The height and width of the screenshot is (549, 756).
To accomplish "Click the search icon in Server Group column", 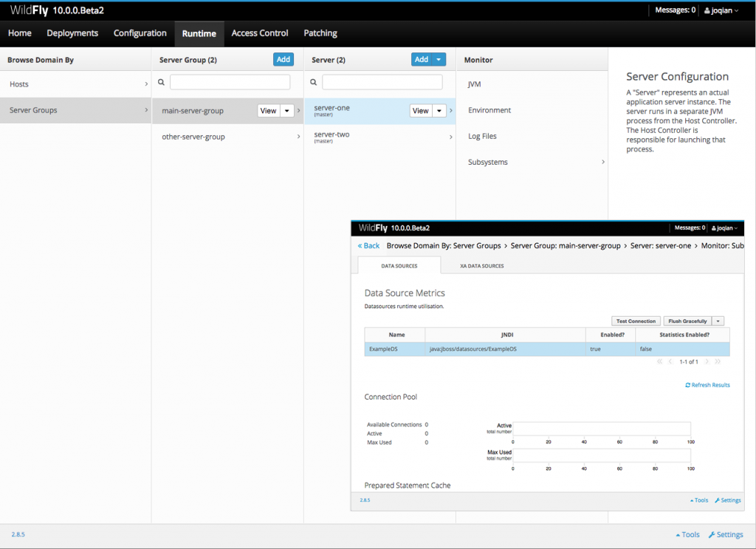I will (x=162, y=83).
